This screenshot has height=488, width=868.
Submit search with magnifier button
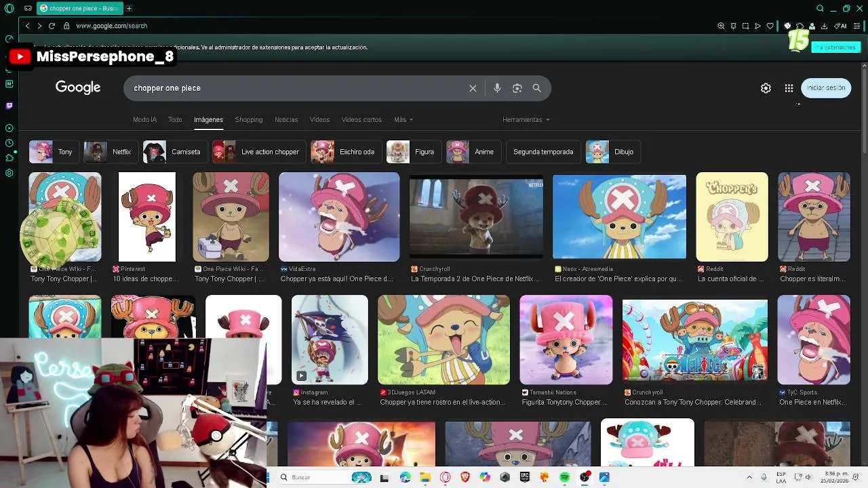536,88
